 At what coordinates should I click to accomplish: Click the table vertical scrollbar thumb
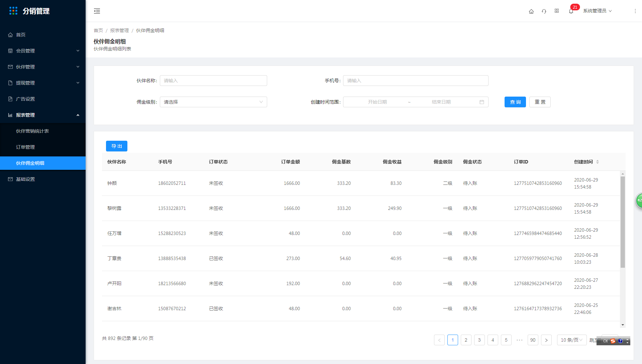623,222
